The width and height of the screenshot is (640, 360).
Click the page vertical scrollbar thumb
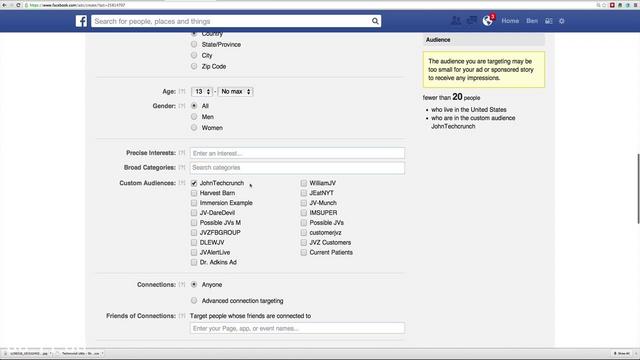(x=638, y=189)
